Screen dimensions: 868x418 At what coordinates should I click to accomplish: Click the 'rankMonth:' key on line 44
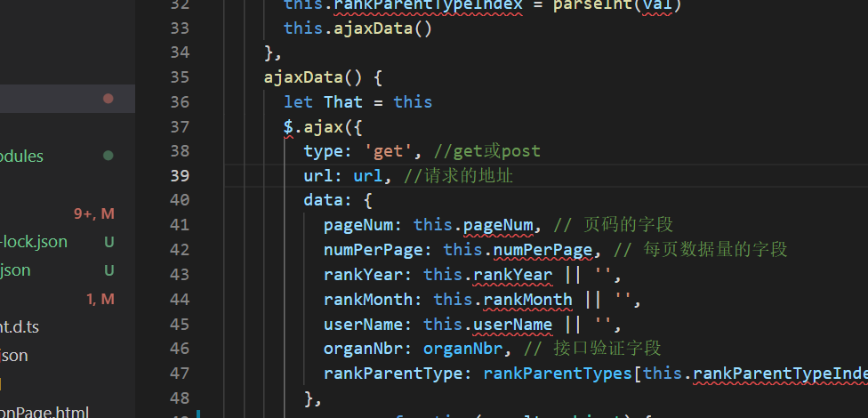[x=374, y=300]
